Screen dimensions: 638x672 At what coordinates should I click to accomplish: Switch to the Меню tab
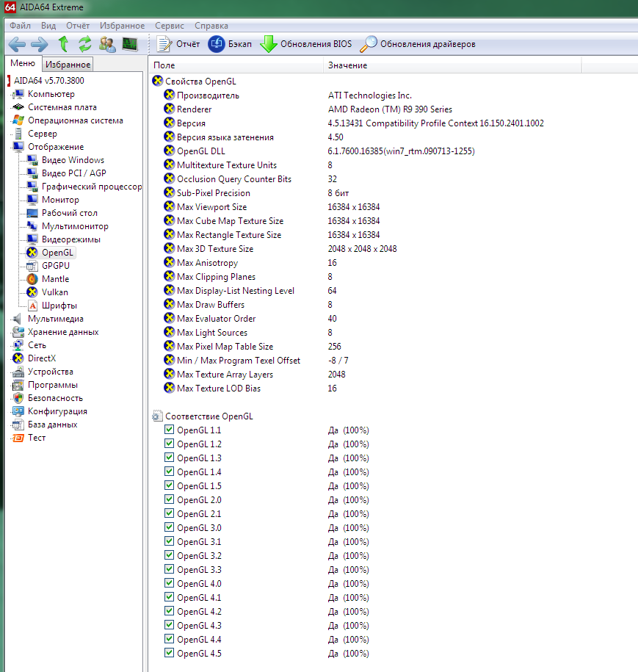(23, 63)
